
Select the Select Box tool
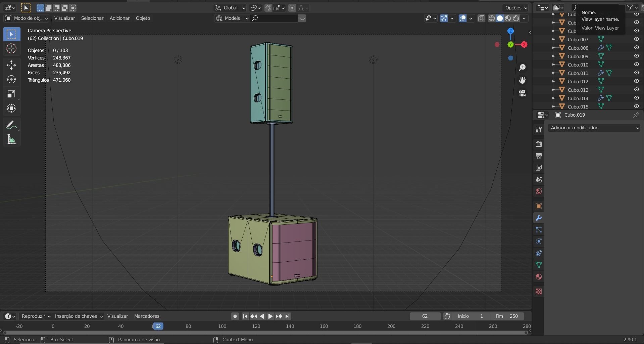tap(11, 34)
